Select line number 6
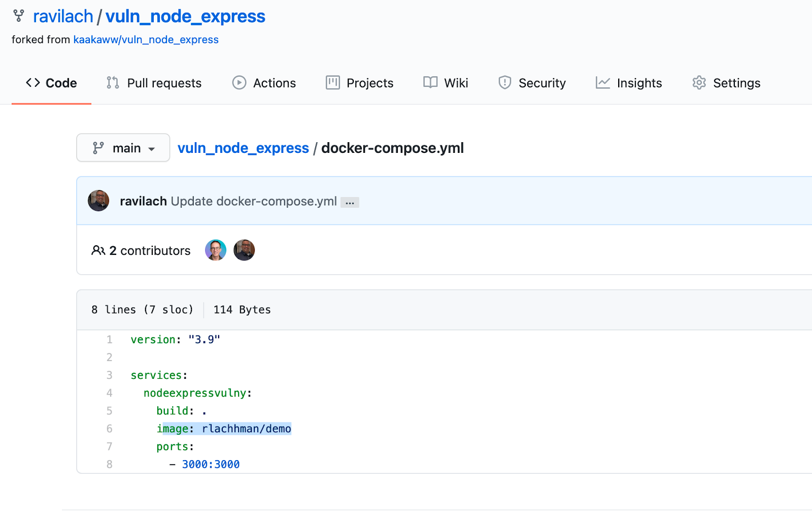Image resolution: width=812 pixels, height=518 pixels. click(109, 429)
